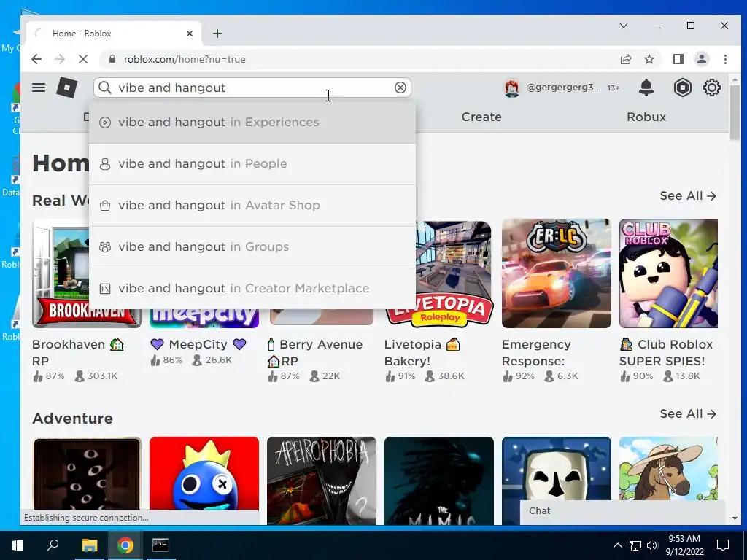This screenshot has width=747, height=560.
Task: Click the browser forward arrow
Action: [x=60, y=59]
